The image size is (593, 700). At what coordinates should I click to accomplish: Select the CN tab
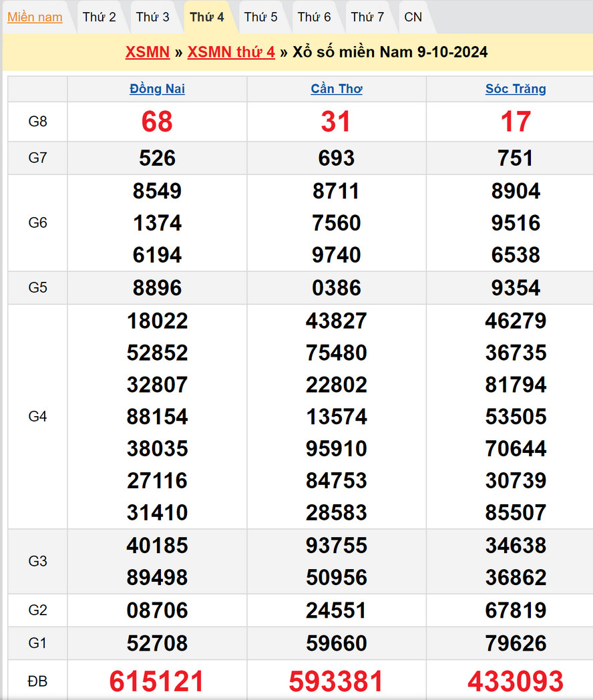click(413, 17)
